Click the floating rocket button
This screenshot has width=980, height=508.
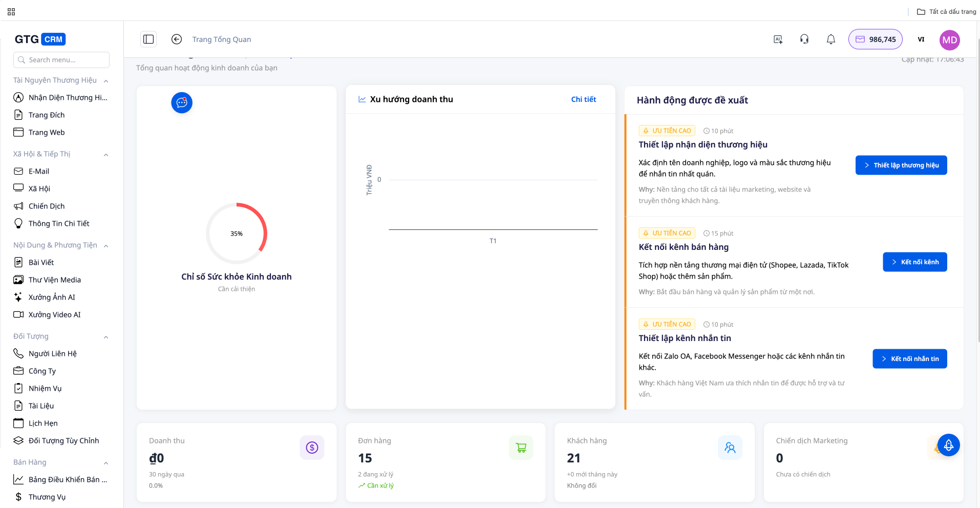point(948,446)
